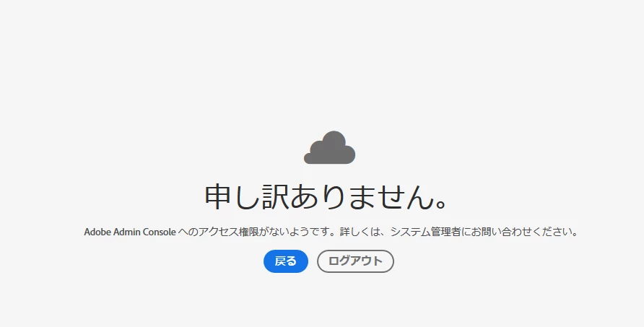Image resolution: width=644 pixels, height=327 pixels.
Task: Click the error description paragraph
Action: point(331,232)
